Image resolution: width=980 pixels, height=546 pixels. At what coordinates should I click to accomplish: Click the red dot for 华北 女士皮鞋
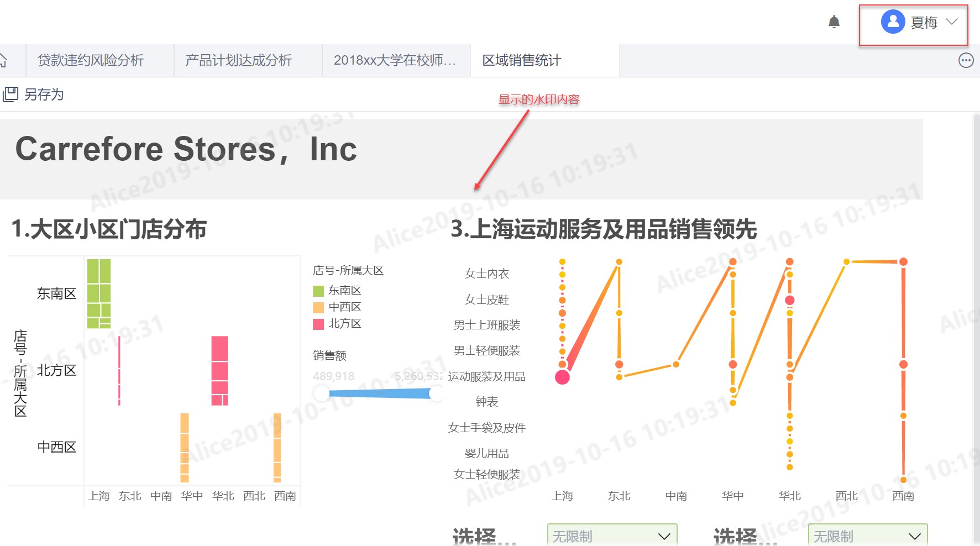790,300
